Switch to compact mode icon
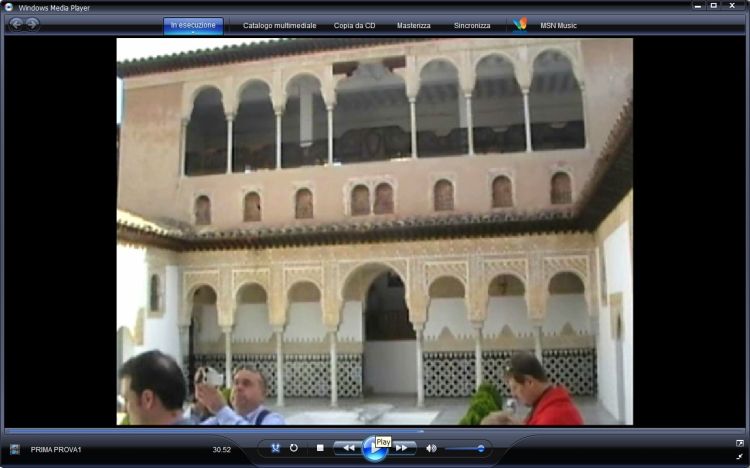750x468 pixels. pyautogui.click(x=739, y=457)
